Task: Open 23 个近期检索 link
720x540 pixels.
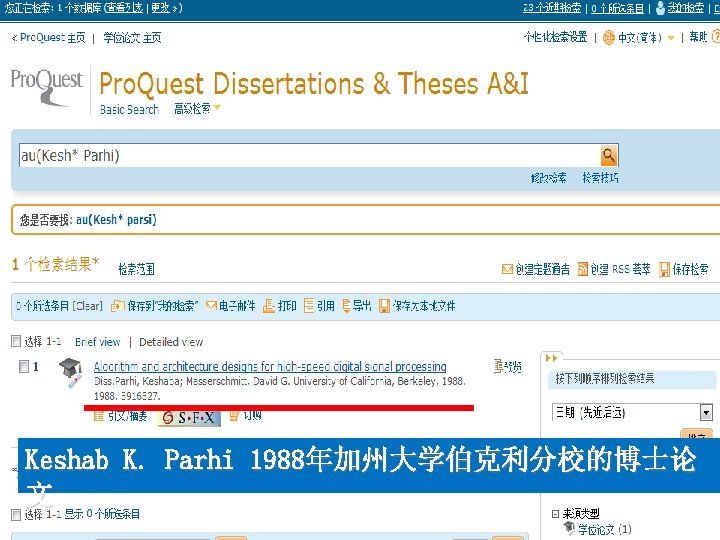Action: coord(552,8)
